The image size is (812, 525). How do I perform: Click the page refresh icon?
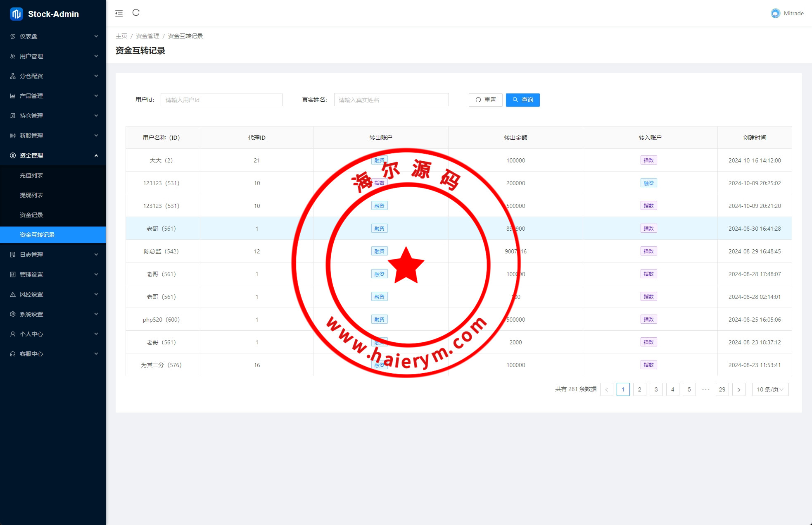(136, 13)
